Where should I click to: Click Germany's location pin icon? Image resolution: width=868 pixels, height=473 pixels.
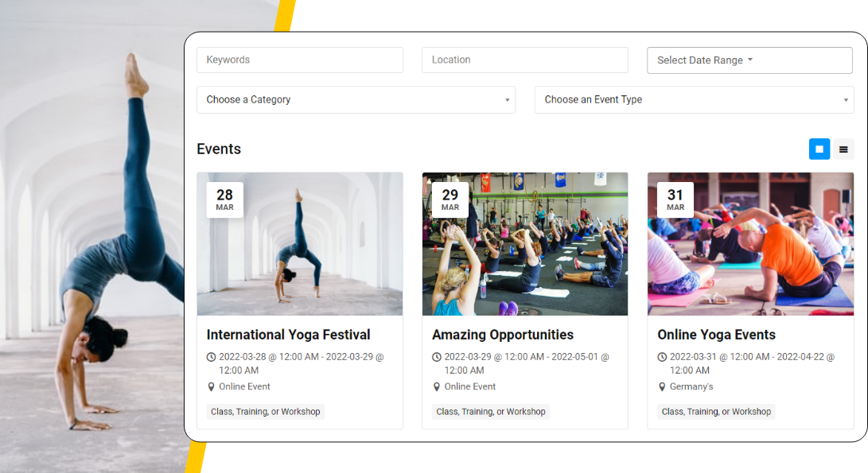662,386
